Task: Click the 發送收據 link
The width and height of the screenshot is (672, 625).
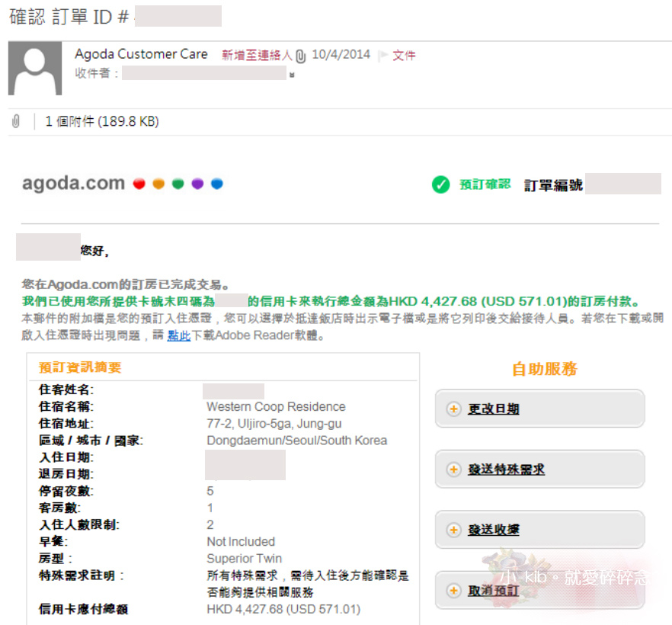Action: [493, 530]
